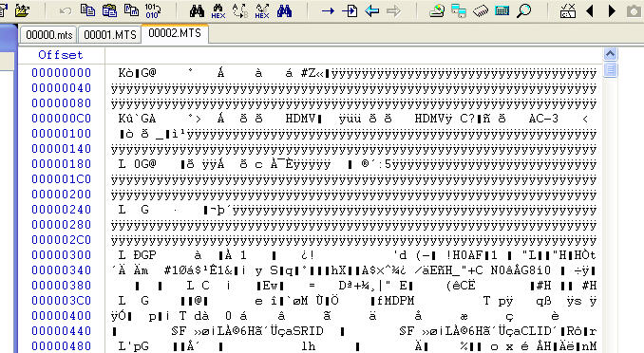Click the black left triangle arrow

point(590,10)
